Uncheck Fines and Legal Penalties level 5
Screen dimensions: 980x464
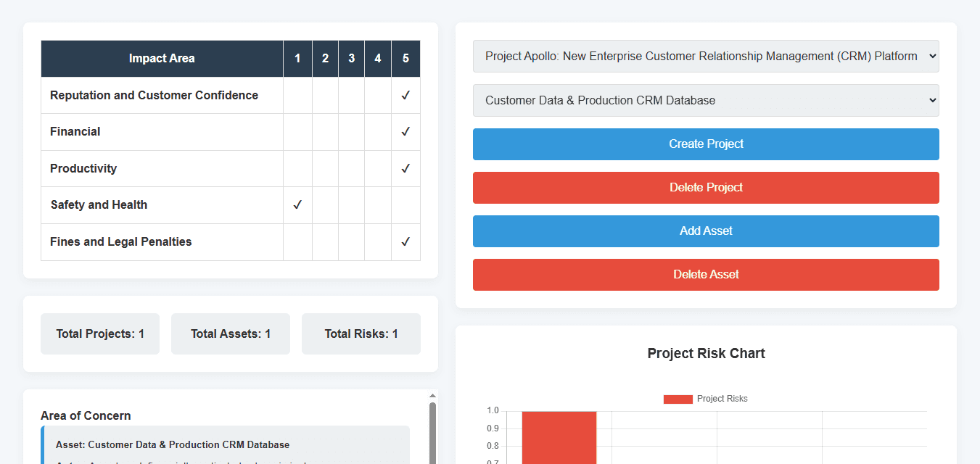click(405, 241)
